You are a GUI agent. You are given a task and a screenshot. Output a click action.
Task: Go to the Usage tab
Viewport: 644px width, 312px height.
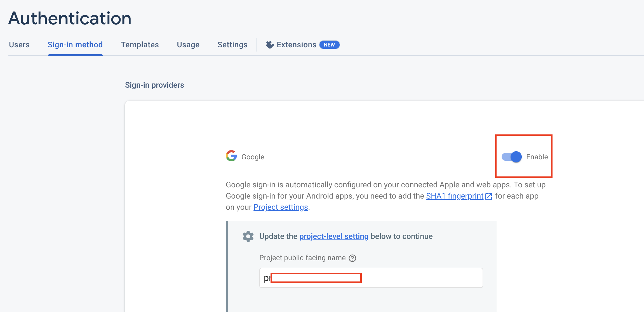188,45
